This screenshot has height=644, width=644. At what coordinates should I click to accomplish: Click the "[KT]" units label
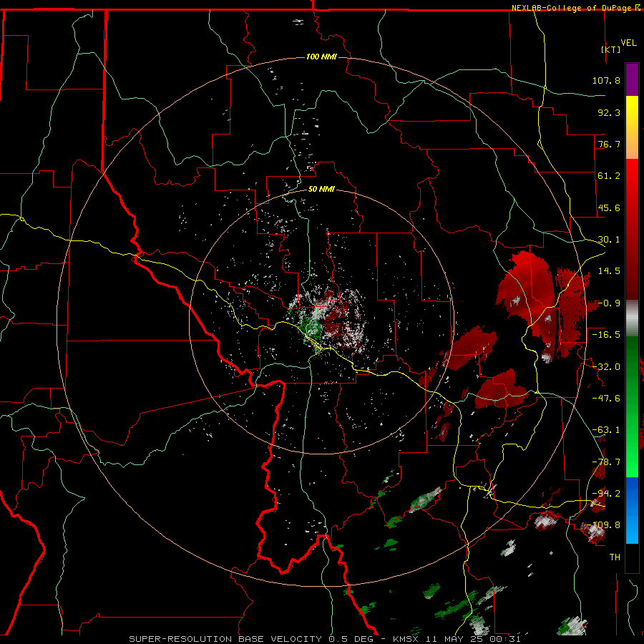611,49
